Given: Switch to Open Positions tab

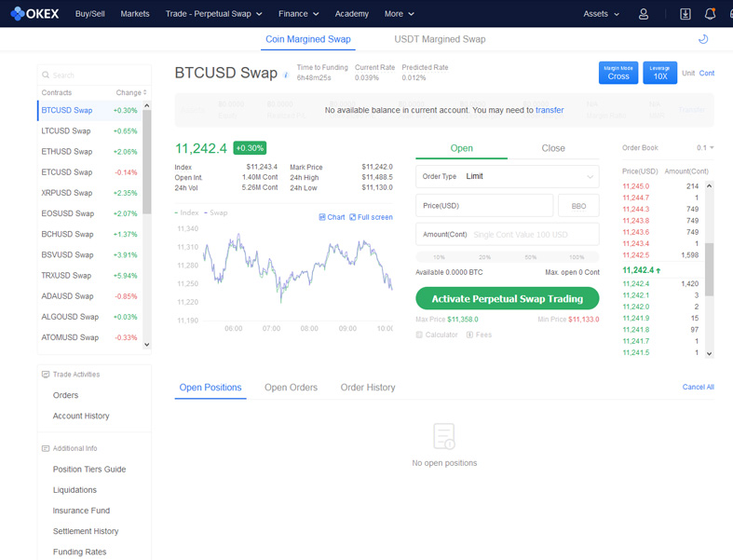Looking at the screenshot, I should pos(210,388).
